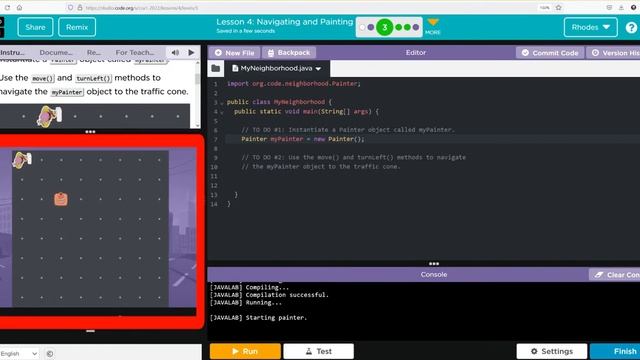Click the painter image in the instructions preview

49,116
